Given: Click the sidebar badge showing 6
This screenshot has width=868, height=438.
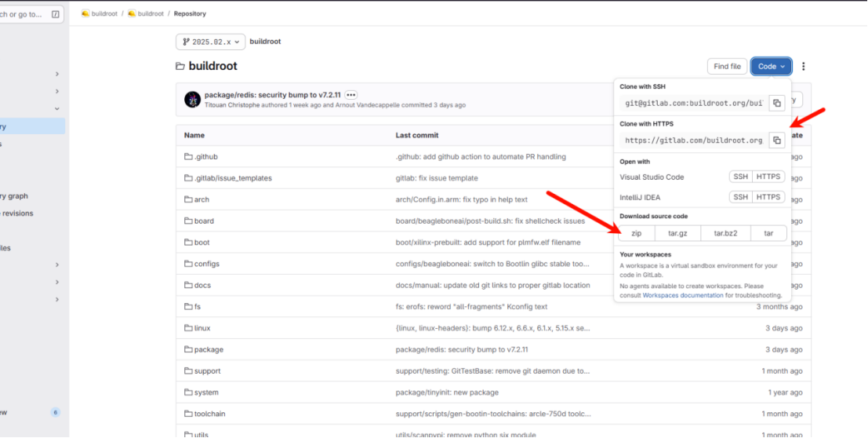Looking at the screenshot, I should (55, 413).
